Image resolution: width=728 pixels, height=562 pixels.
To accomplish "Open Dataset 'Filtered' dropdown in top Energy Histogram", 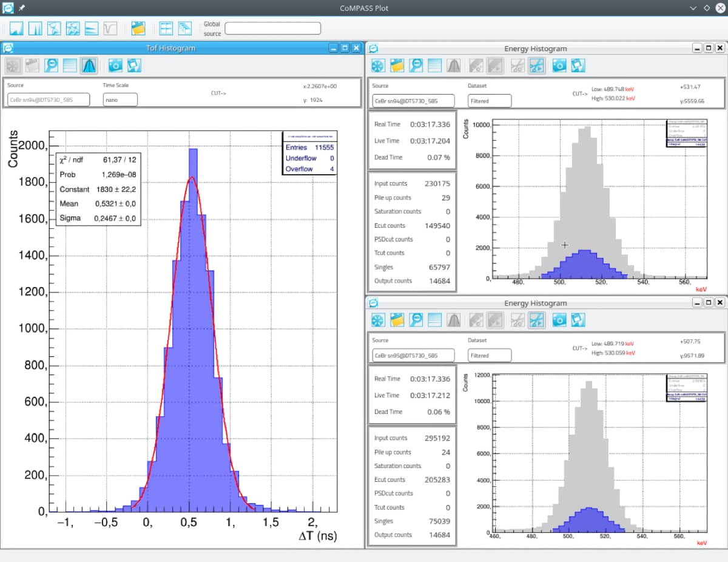I will click(490, 101).
